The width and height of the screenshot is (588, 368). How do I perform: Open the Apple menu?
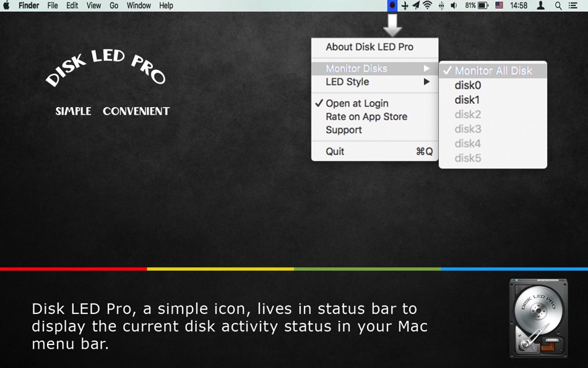[x=6, y=5]
